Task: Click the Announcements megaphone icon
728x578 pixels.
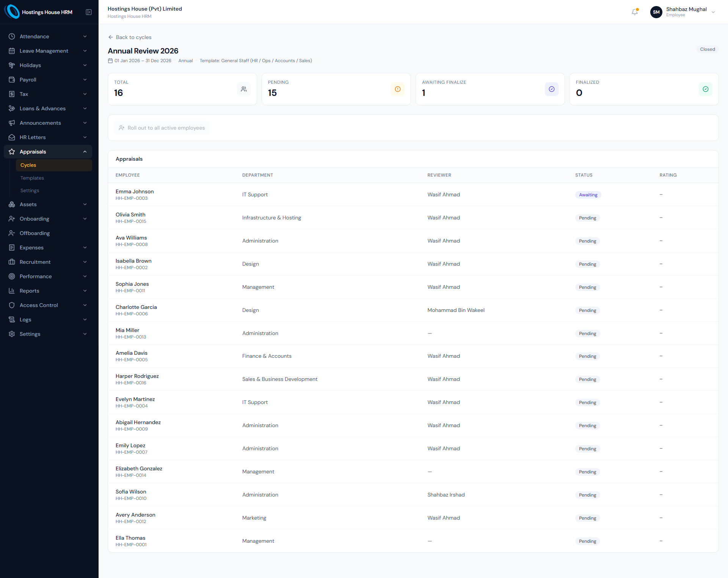Action: pos(12,123)
